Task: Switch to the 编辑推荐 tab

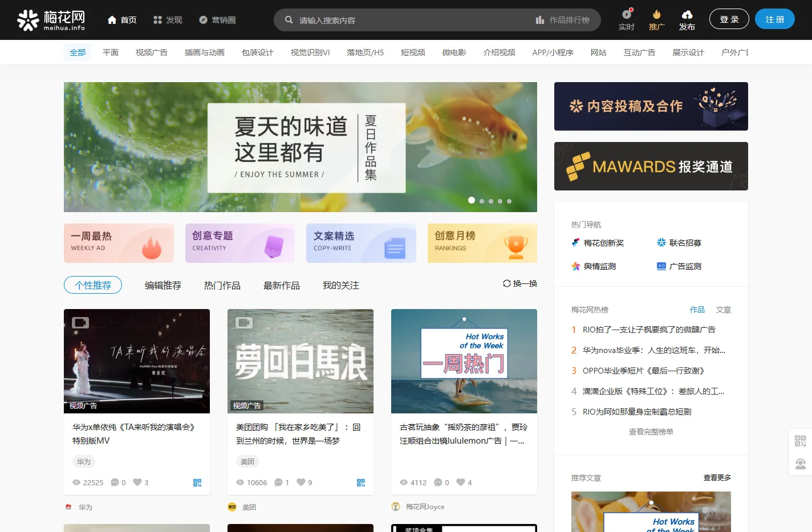Action: (x=163, y=285)
